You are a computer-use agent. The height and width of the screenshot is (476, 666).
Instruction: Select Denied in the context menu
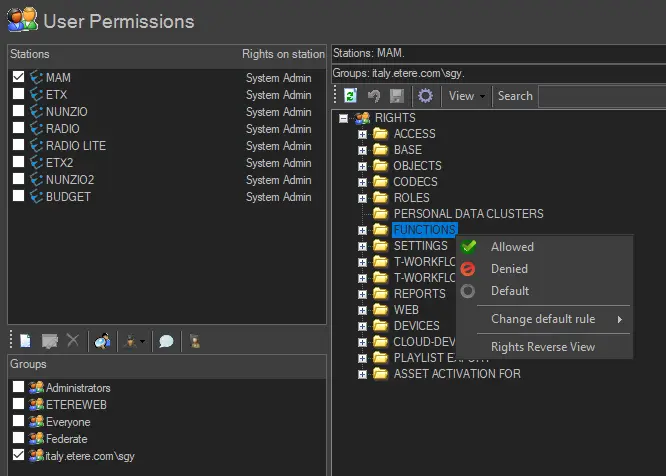[509, 269]
